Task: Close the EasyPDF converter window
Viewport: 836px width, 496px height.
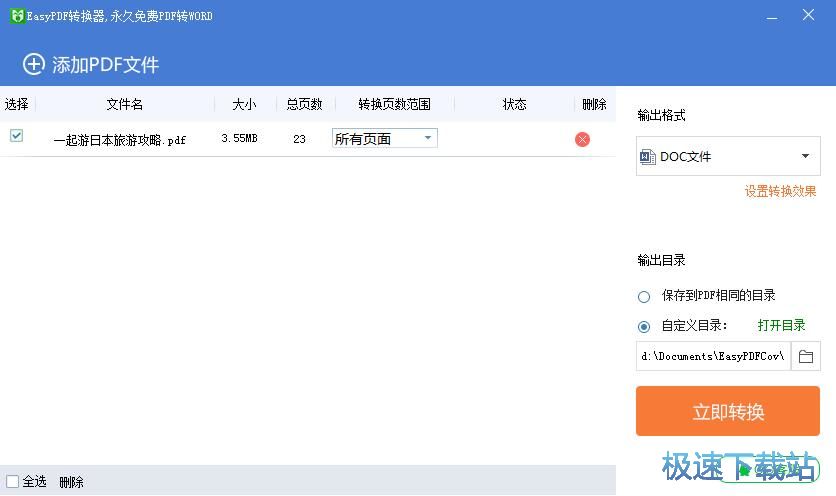Action: tap(808, 15)
